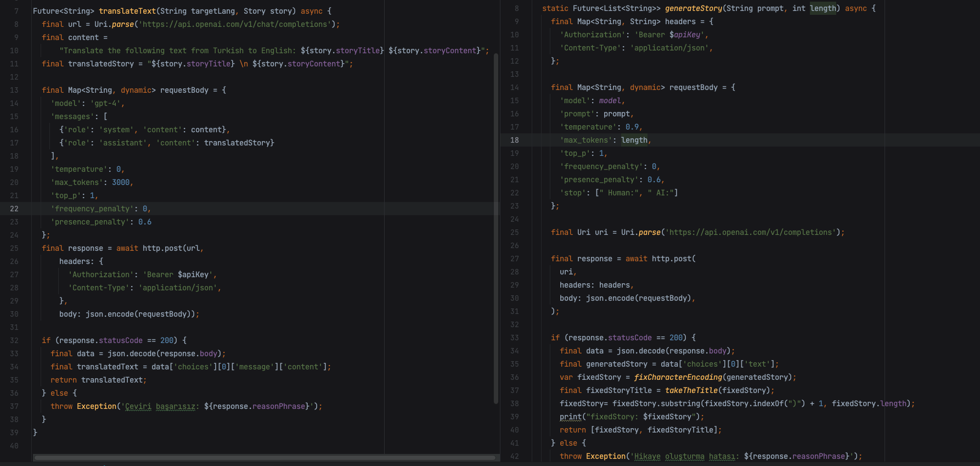Click the 'prompt' key in right pane
The width and height of the screenshot is (980, 466).
pos(577,114)
